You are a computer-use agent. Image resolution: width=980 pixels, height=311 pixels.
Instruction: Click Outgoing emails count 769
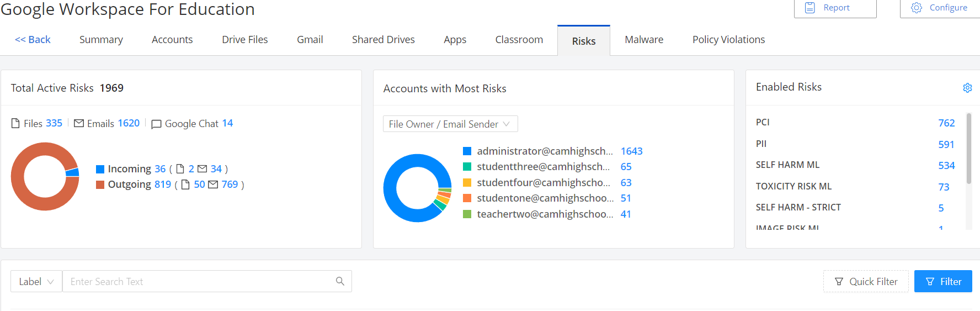click(x=230, y=185)
